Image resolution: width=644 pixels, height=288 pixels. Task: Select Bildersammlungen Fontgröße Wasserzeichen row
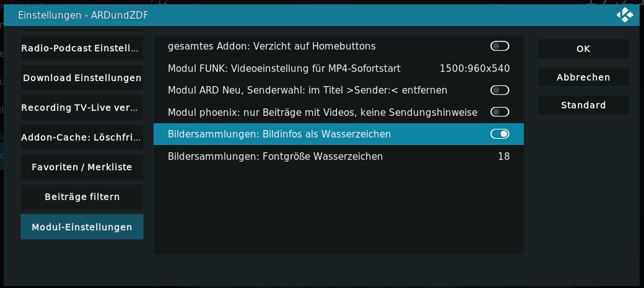[x=339, y=156]
